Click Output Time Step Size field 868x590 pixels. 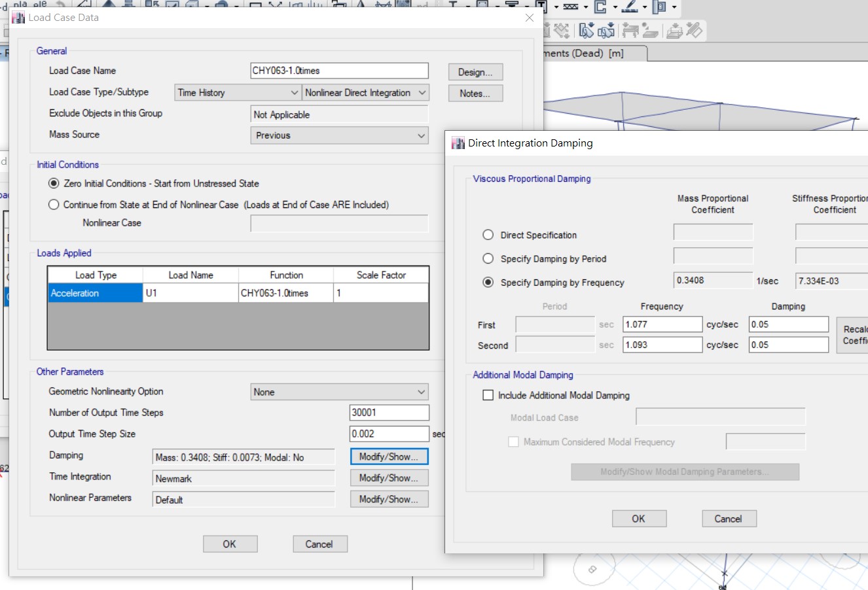click(389, 434)
